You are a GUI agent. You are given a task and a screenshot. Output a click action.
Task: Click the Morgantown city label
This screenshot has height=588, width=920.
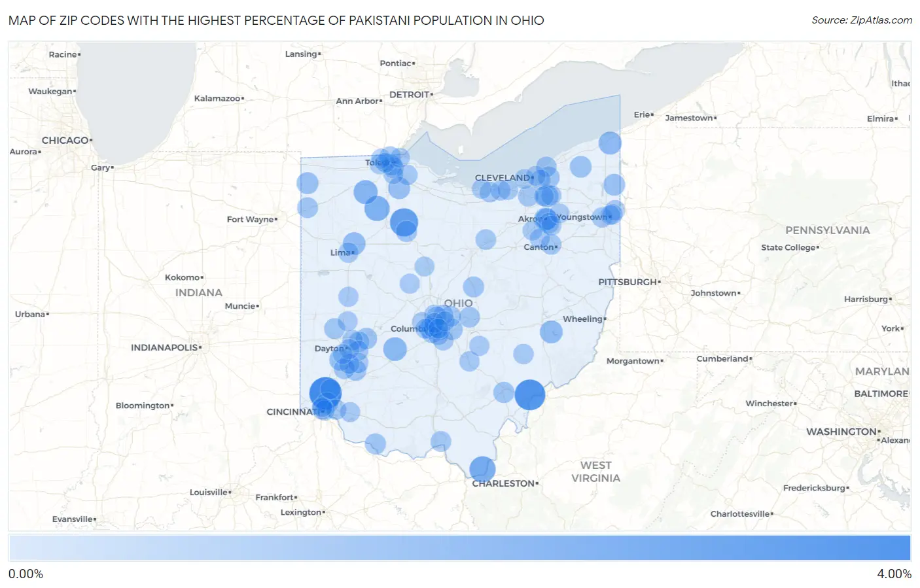[x=633, y=361]
